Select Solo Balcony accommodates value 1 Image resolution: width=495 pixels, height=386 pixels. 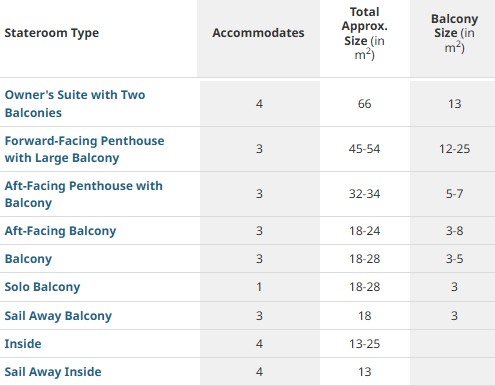click(x=259, y=287)
